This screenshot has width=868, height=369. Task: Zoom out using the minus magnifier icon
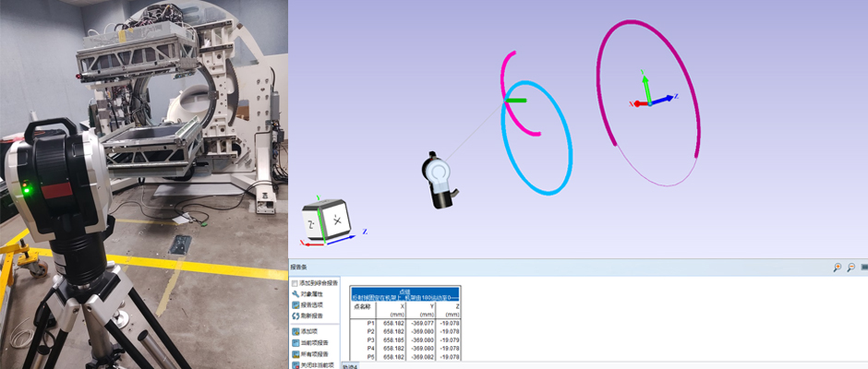pos(850,267)
